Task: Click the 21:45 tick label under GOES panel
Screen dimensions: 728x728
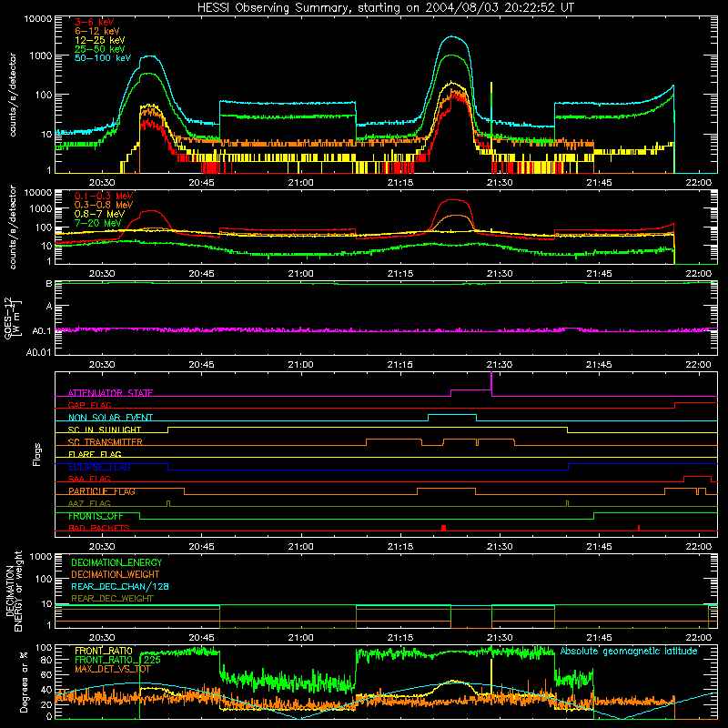Action: [599, 365]
